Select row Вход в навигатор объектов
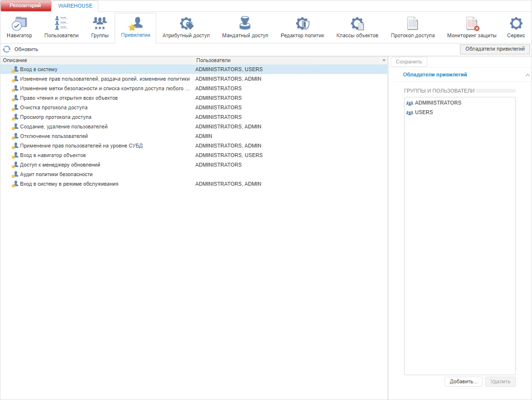 (194, 155)
